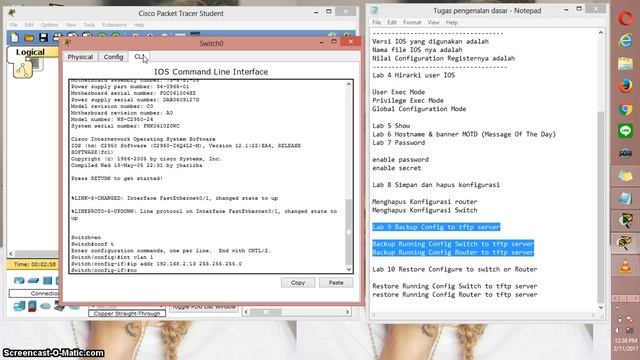Open Internet Explorer from the taskbar
The height and width of the screenshot is (360, 640).
click(x=625, y=41)
